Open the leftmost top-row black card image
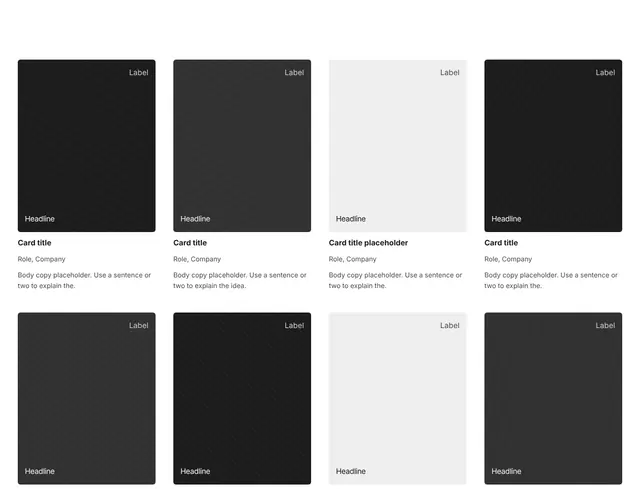The width and height of the screenshot is (640, 489). [x=87, y=146]
